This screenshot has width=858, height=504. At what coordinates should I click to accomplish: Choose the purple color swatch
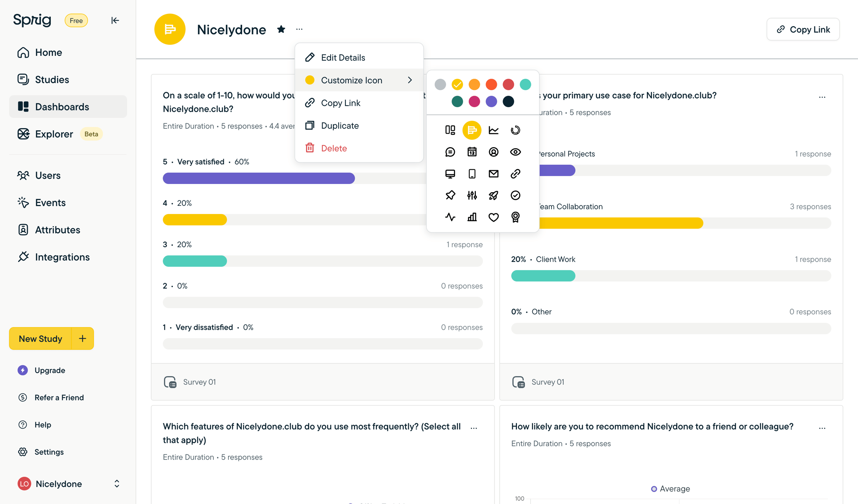click(x=491, y=101)
